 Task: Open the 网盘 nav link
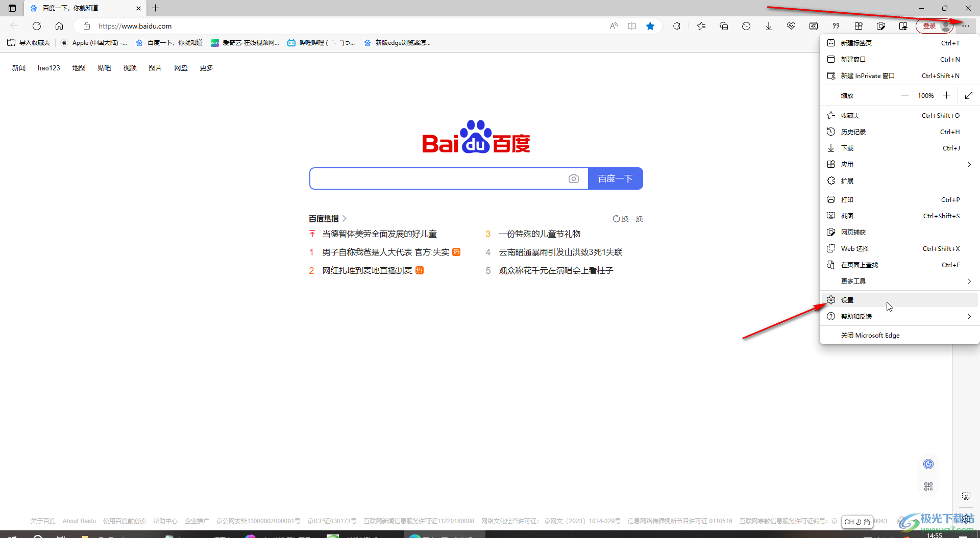181,68
